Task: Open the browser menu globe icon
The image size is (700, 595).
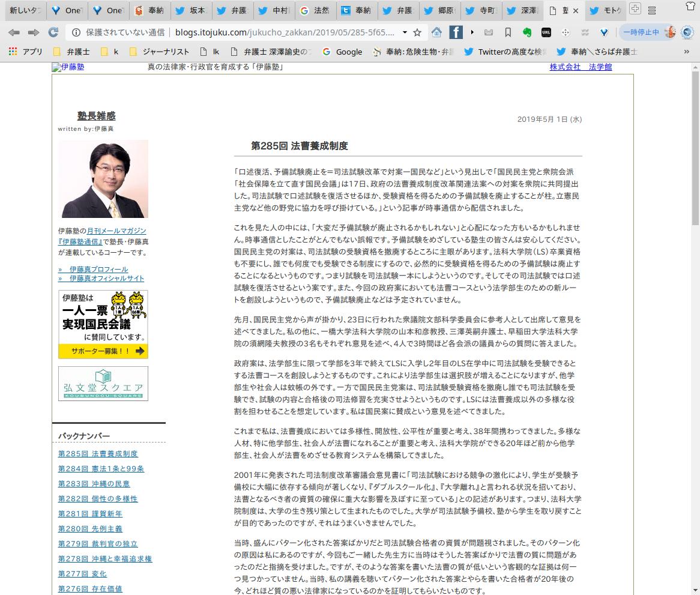Action: click(687, 32)
